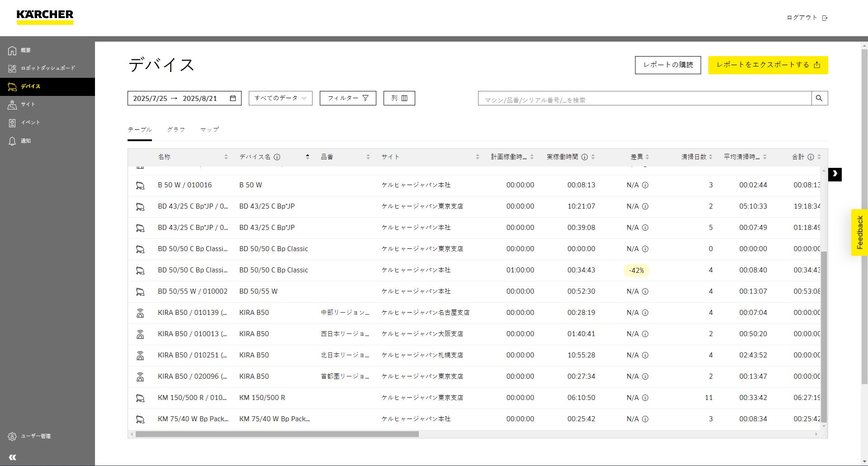Click robot icon for KIRA B50 / 010139
Image resolution: width=868 pixels, height=466 pixels.
pos(140,313)
